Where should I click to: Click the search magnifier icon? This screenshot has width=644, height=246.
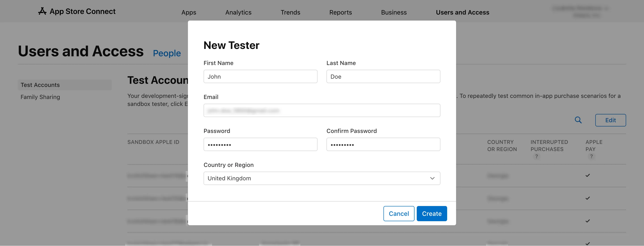pos(578,120)
